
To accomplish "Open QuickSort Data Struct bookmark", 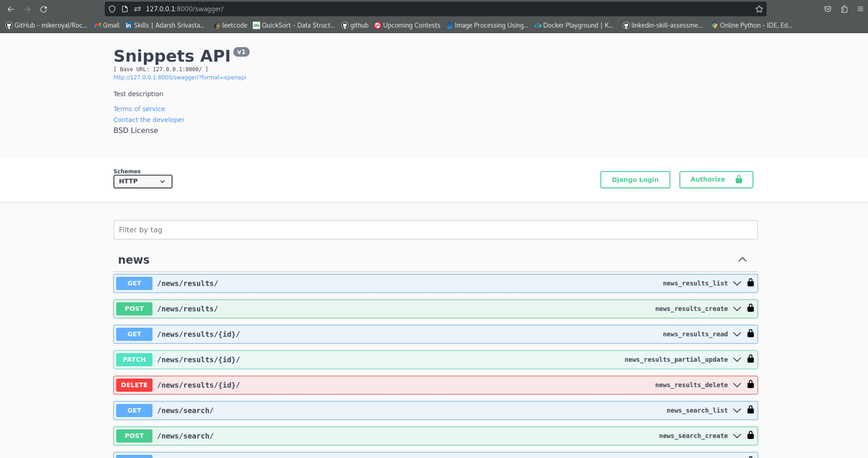I will 294,25.
